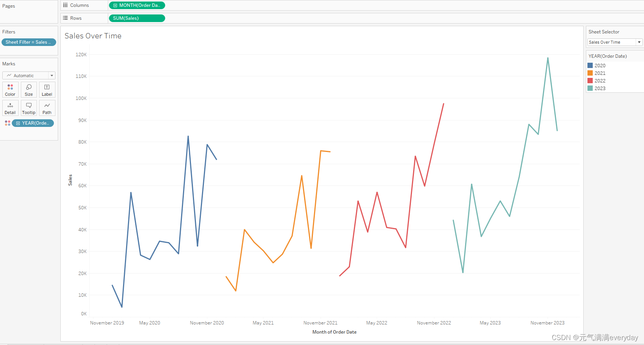The height and width of the screenshot is (345, 644).
Task: Toggle the 2020 entry in the year legend
Action: coord(599,65)
